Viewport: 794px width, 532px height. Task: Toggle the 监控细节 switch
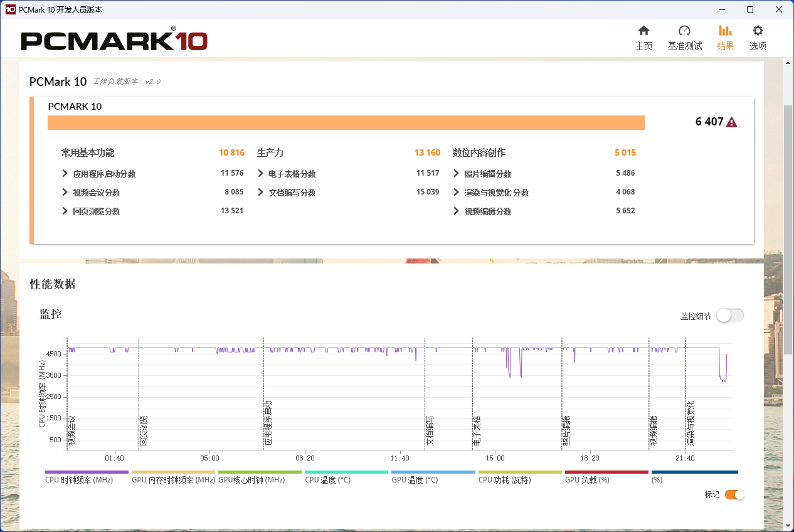tap(730, 316)
